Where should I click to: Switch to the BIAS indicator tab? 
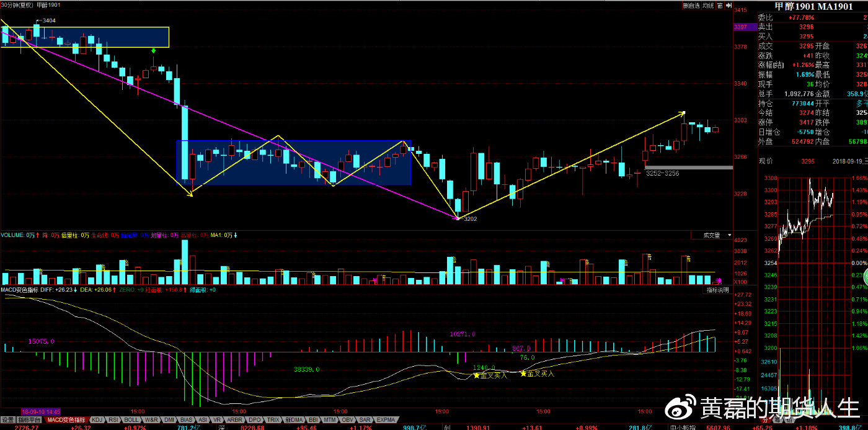click(187, 420)
